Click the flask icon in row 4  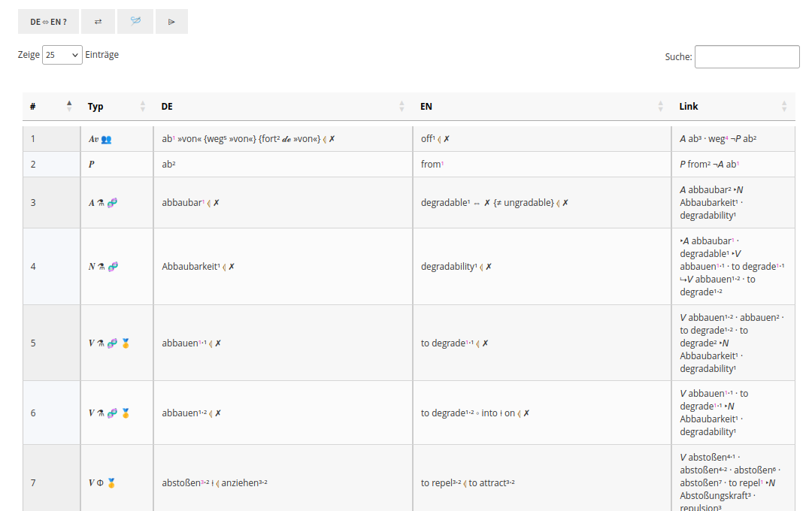click(x=101, y=267)
